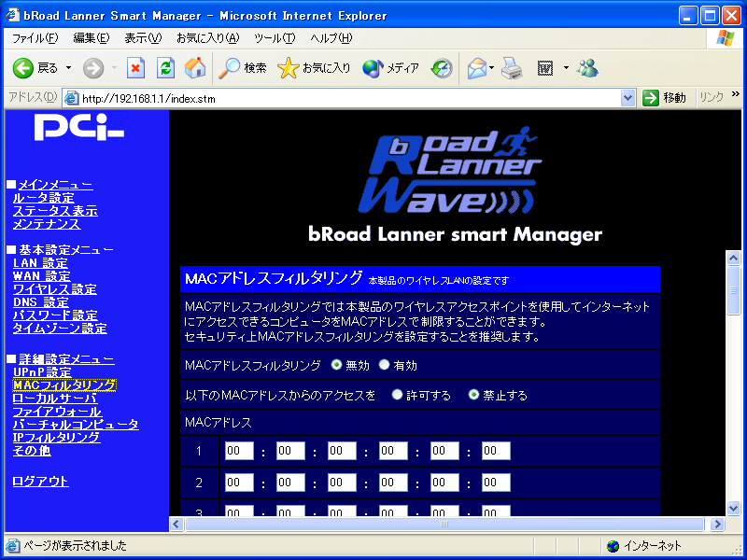Click the vertical scrollbar up arrow
This screenshot has height=560, width=747.
pos(733,259)
